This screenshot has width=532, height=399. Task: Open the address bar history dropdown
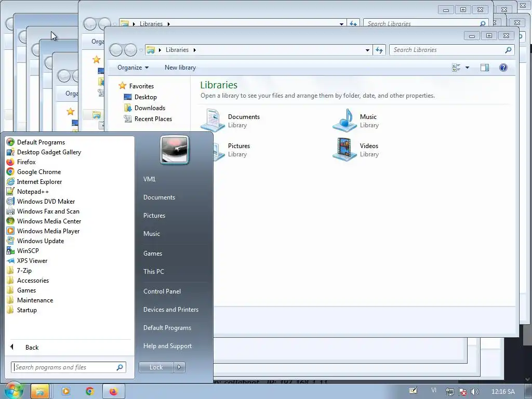[x=367, y=50]
